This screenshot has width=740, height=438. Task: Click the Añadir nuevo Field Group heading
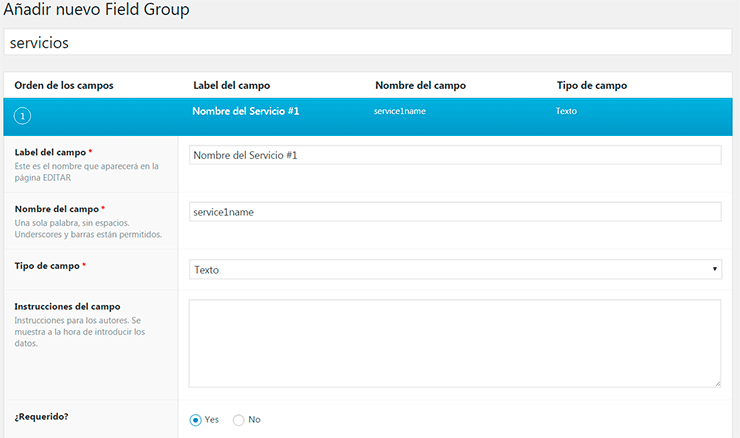(x=96, y=11)
